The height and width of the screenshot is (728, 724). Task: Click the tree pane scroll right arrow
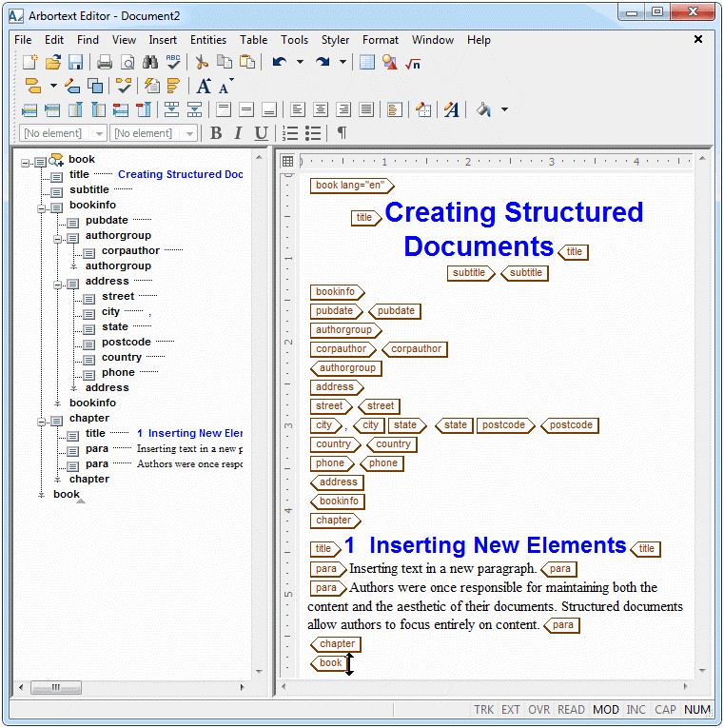(x=242, y=688)
